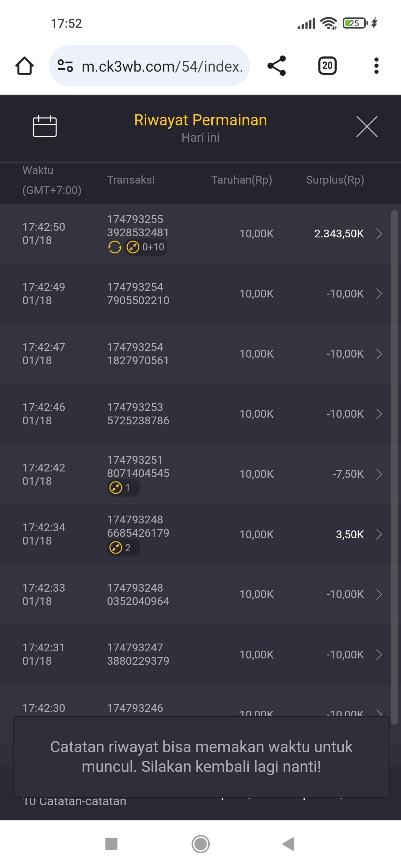The image size is (401, 868).
Task: Tap the free spin badge labeled 0+10
Action: [x=146, y=247]
